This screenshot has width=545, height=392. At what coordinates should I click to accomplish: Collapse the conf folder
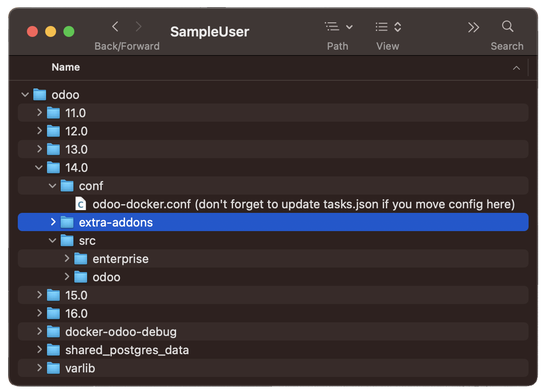pos(53,186)
